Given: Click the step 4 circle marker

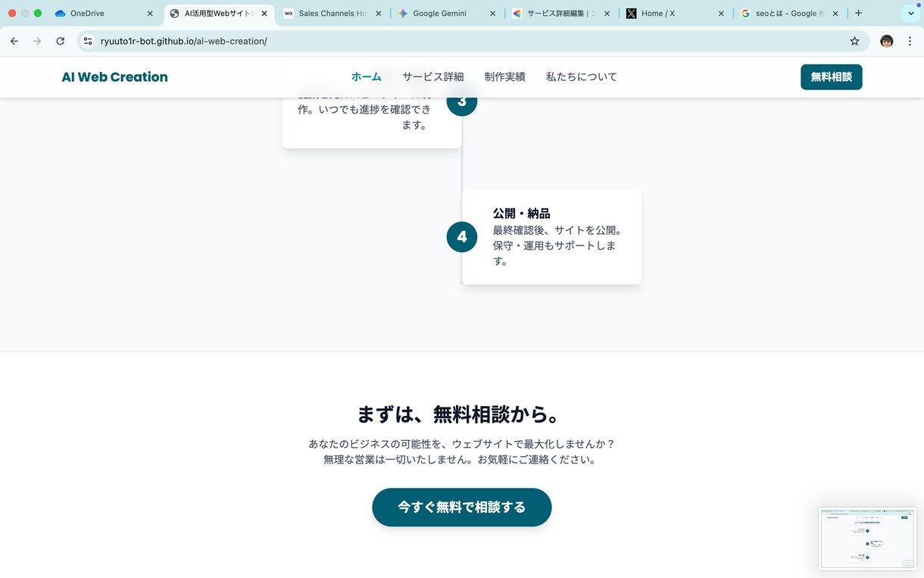Looking at the screenshot, I should (462, 237).
